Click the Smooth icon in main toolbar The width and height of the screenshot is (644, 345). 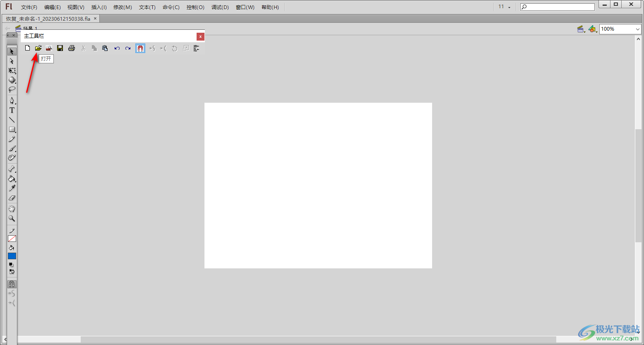[152, 48]
